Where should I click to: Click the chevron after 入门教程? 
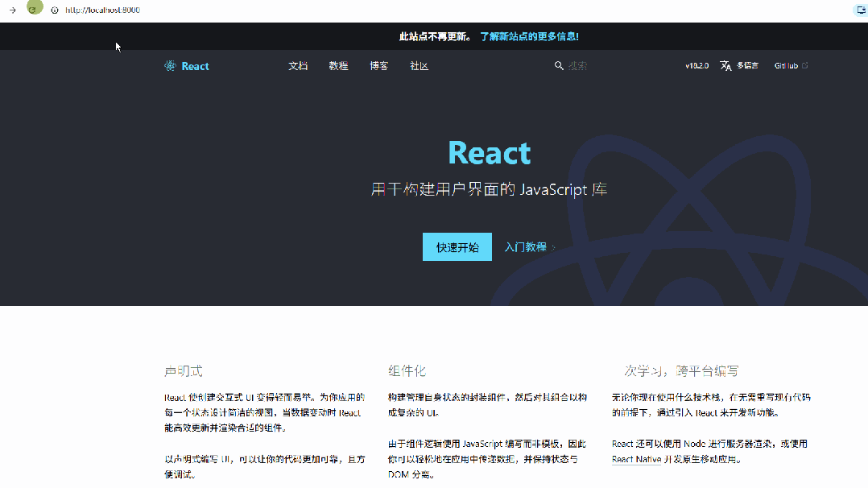click(x=554, y=247)
